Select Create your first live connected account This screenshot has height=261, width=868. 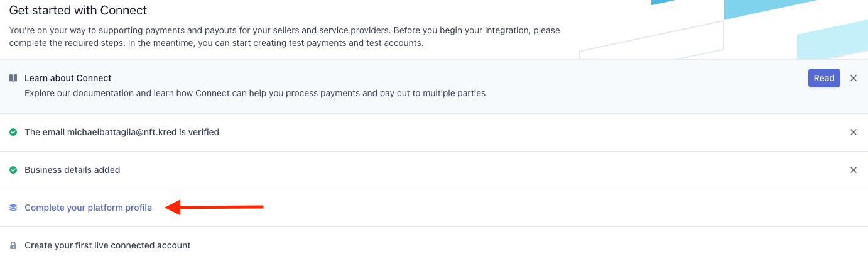click(x=107, y=245)
